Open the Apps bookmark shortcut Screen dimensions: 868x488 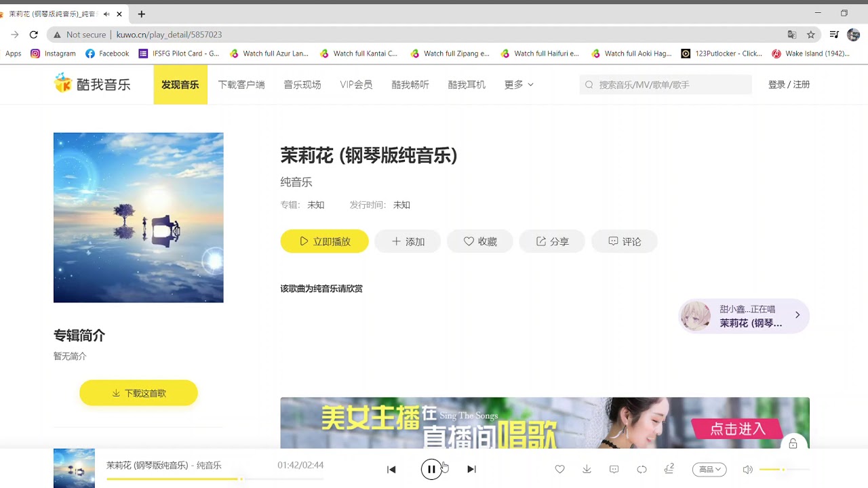coord(13,54)
